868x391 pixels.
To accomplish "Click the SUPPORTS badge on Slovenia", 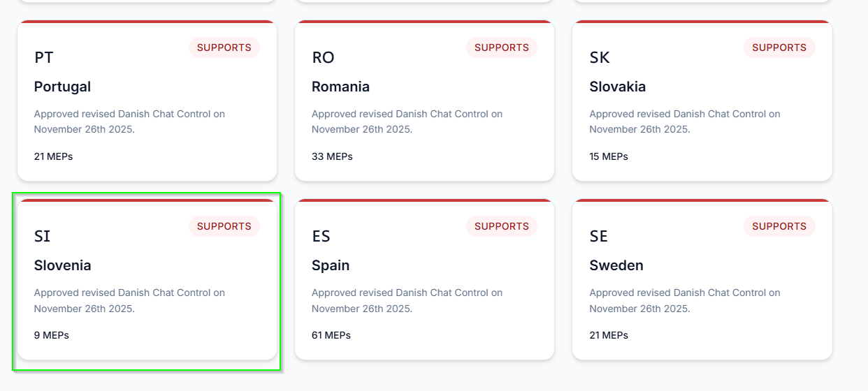I will click(224, 226).
